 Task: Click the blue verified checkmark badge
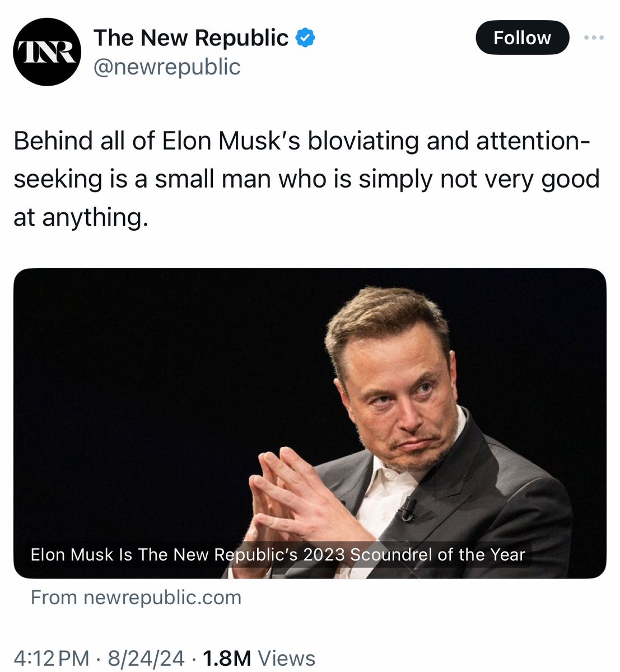pyautogui.click(x=305, y=38)
